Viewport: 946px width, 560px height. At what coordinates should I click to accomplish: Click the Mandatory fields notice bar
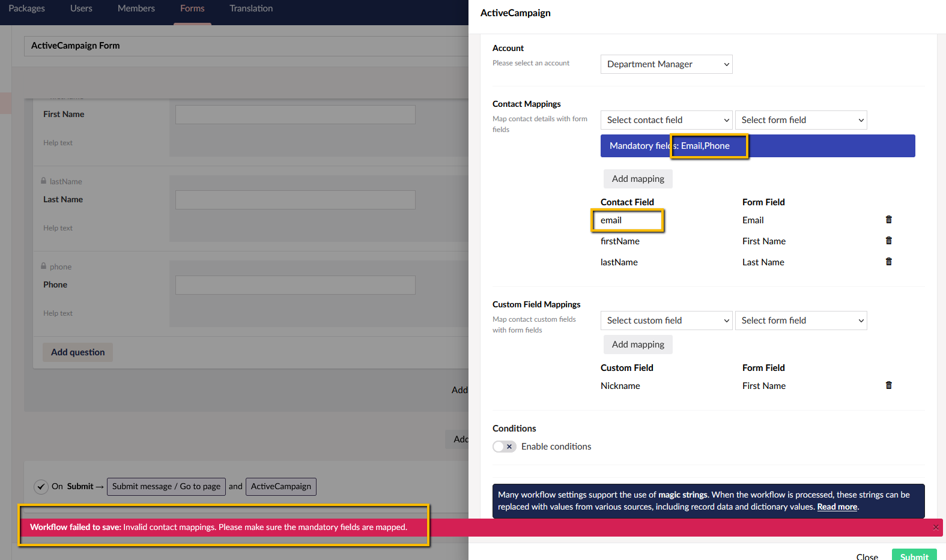click(757, 146)
